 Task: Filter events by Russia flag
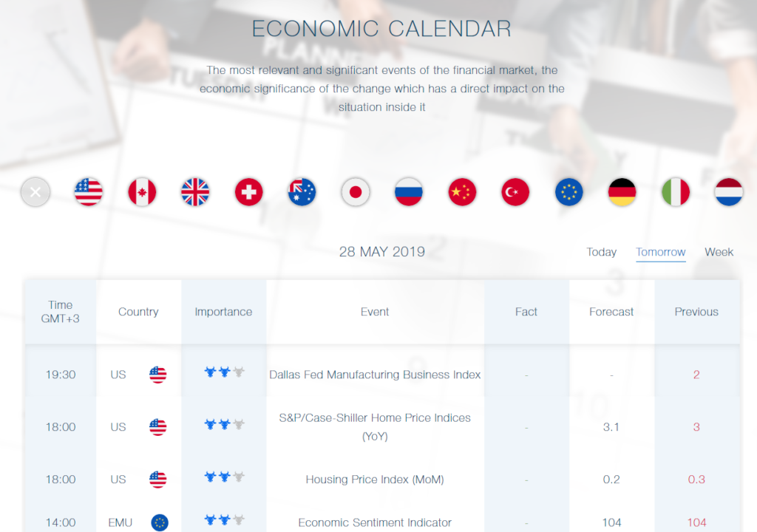tap(408, 192)
